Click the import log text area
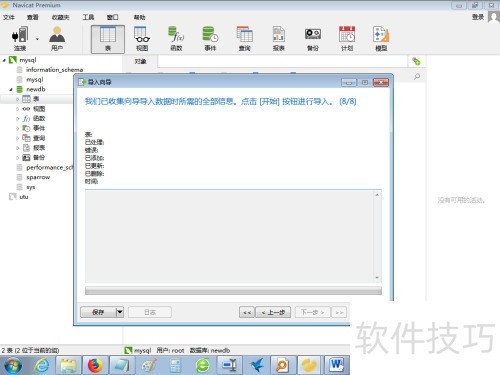This screenshot has height=375, width=500. coord(230,236)
